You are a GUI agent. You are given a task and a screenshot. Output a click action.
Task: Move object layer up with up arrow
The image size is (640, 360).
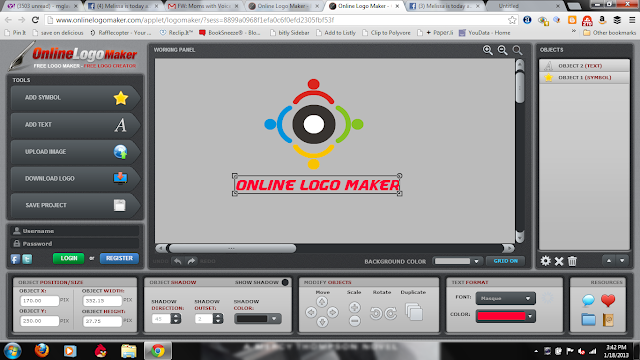(x=609, y=261)
